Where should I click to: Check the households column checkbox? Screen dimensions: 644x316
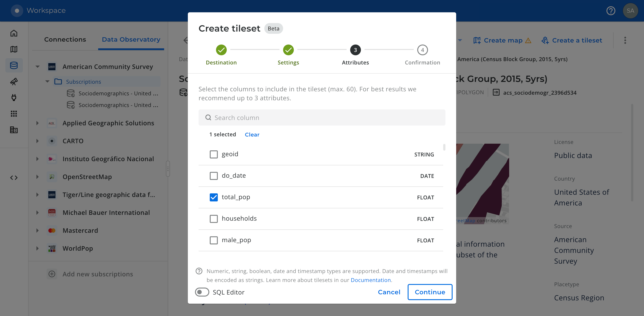214,219
